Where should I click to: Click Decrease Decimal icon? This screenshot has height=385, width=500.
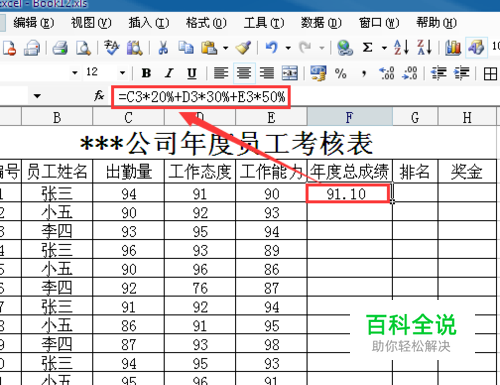[410, 73]
